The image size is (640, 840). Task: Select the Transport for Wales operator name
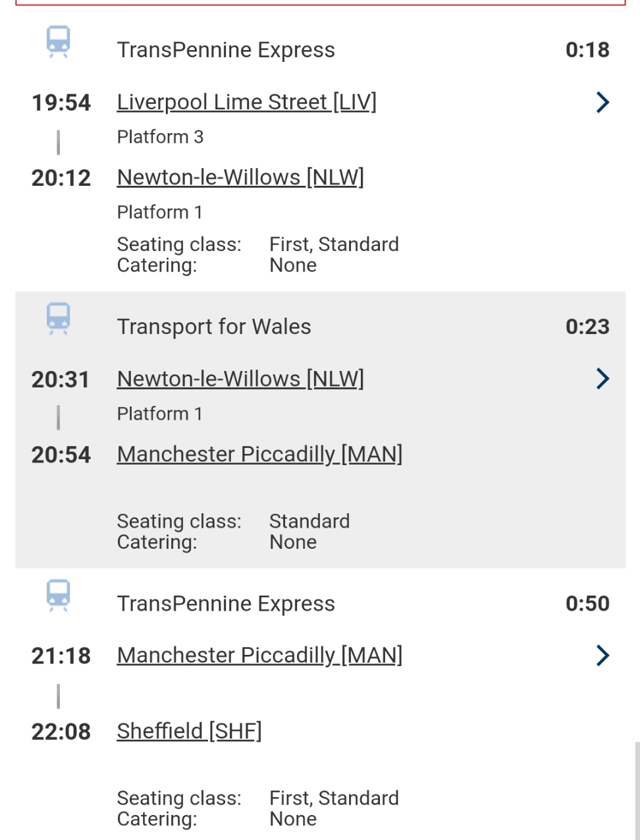click(214, 327)
